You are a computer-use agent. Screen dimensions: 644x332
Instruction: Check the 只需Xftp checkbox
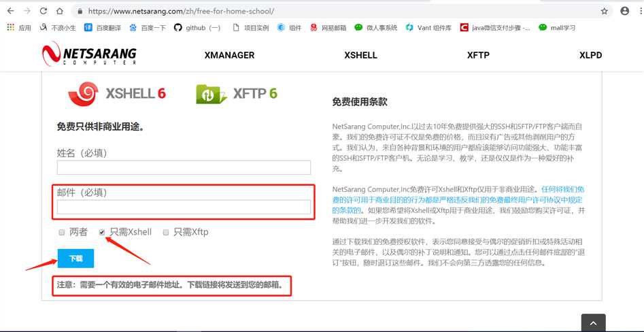[x=166, y=233]
